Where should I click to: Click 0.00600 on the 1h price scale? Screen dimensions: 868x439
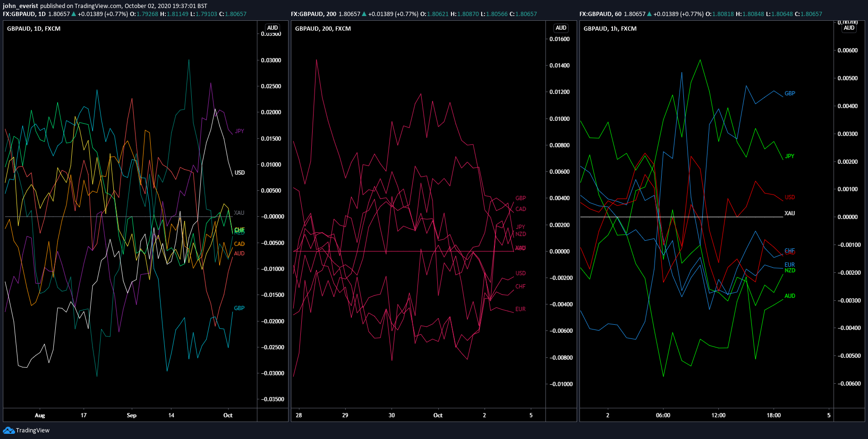click(x=848, y=51)
